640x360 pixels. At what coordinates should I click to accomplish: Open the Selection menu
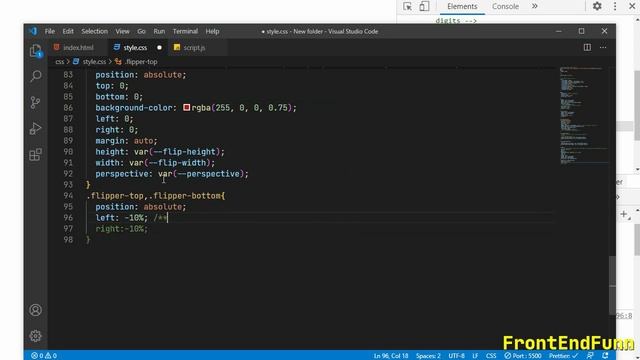(94, 31)
